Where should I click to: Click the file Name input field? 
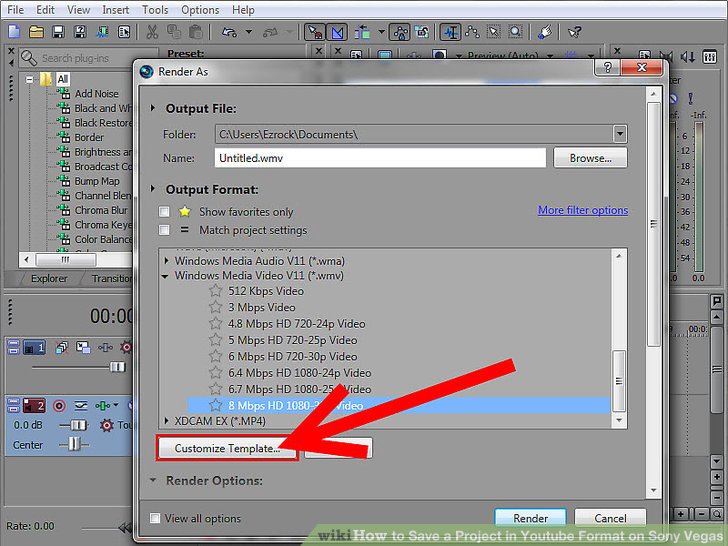(x=380, y=158)
